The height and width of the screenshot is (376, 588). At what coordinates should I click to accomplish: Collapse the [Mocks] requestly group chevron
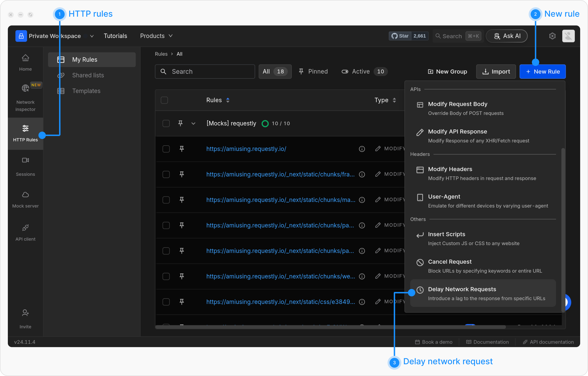click(193, 123)
